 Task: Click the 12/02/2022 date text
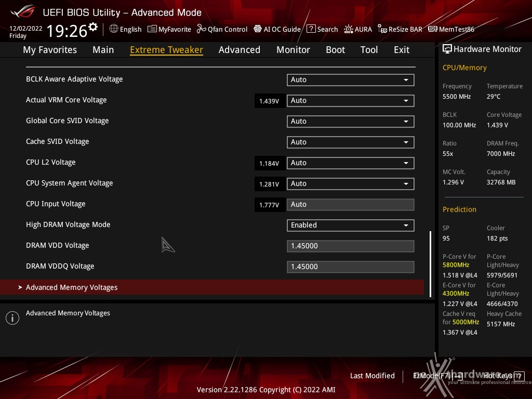(26, 29)
